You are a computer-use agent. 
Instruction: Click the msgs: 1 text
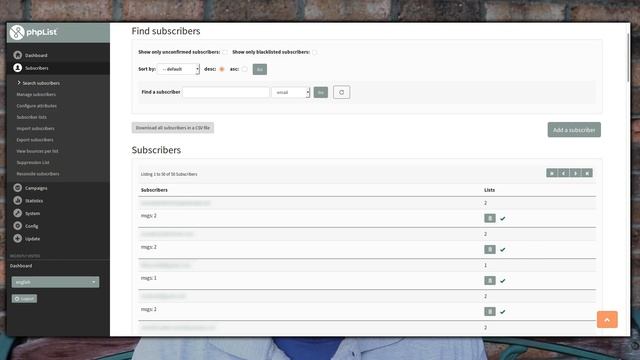click(x=148, y=278)
